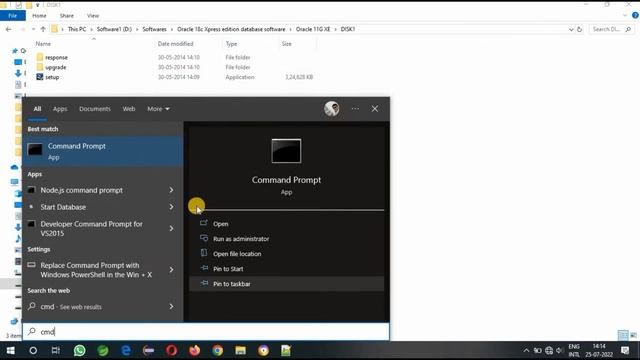Open the three-dot options in search panel
Screen dimensions: 640x360
(x=355, y=109)
